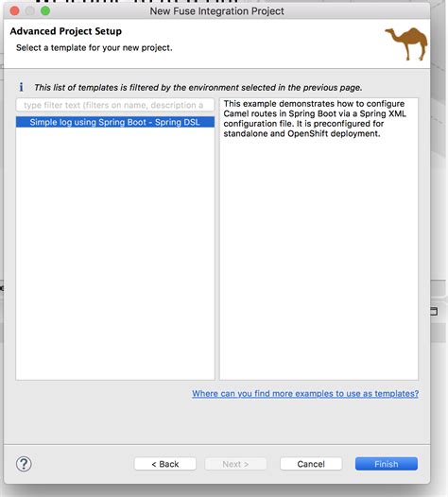The width and height of the screenshot is (448, 497).
Task: Click the info icon beside filter notice
Action: [x=21, y=87]
